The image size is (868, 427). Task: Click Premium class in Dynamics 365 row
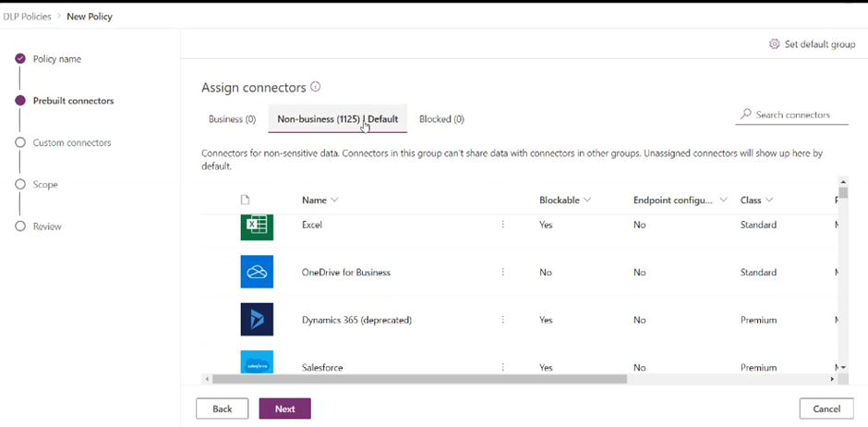pyautogui.click(x=758, y=320)
